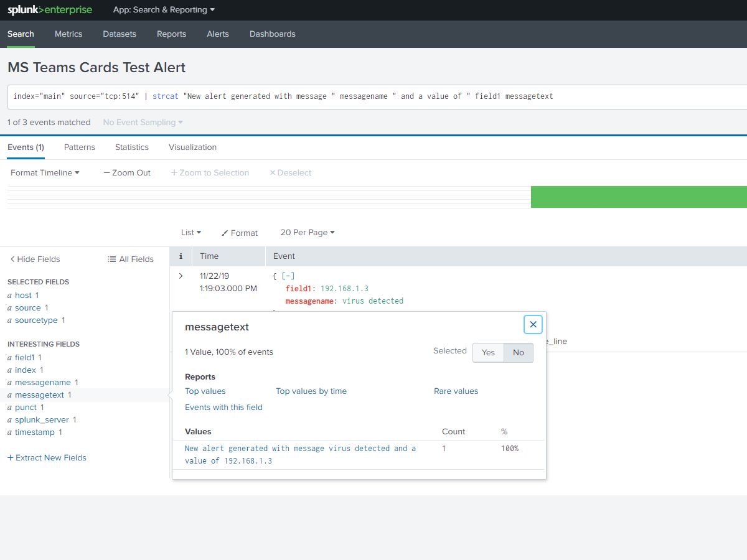Click the New alert generated value link
This screenshot has width=747, height=560.
pyautogui.click(x=301, y=455)
